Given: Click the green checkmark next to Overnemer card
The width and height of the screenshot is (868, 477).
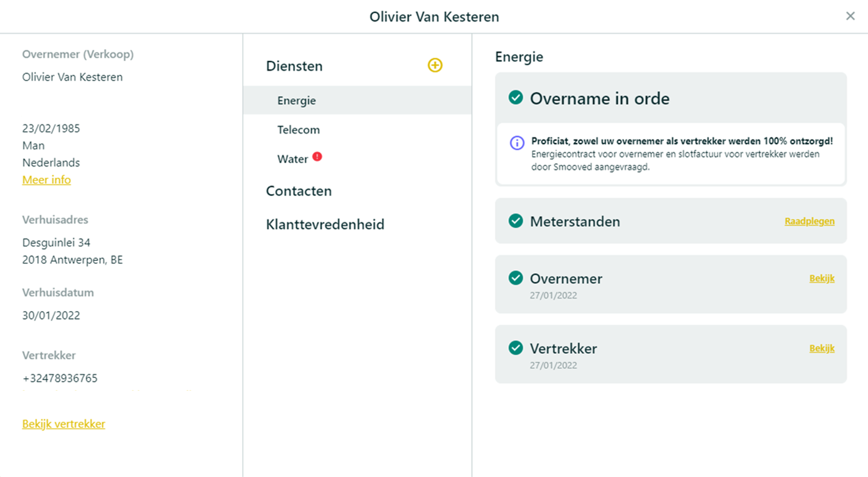Looking at the screenshot, I should [x=516, y=278].
